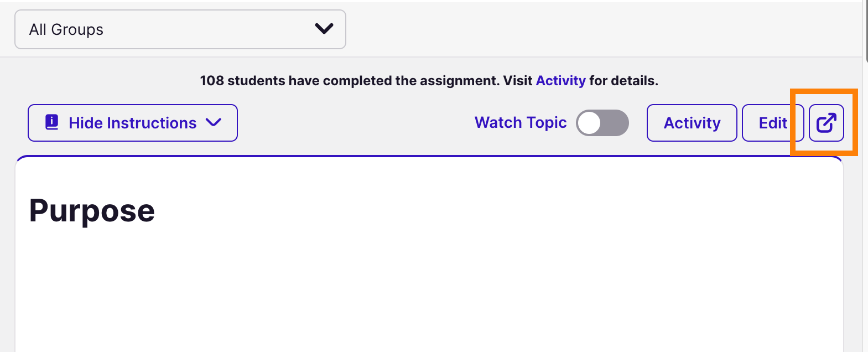Click the Watch Topic switch handle
The width and height of the screenshot is (868, 352).
click(591, 122)
